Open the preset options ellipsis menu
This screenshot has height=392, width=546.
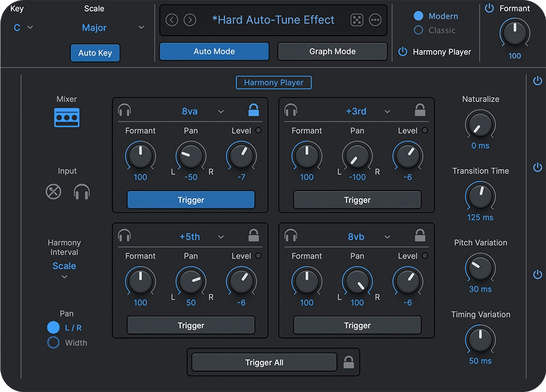coord(375,20)
